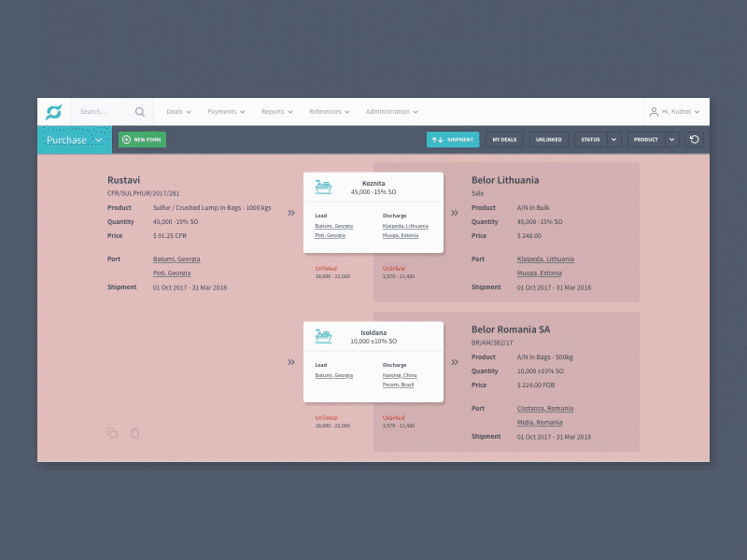The image size is (747, 560).
Task: Click the duplicate icon below the deal list
Action: pos(111,432)
